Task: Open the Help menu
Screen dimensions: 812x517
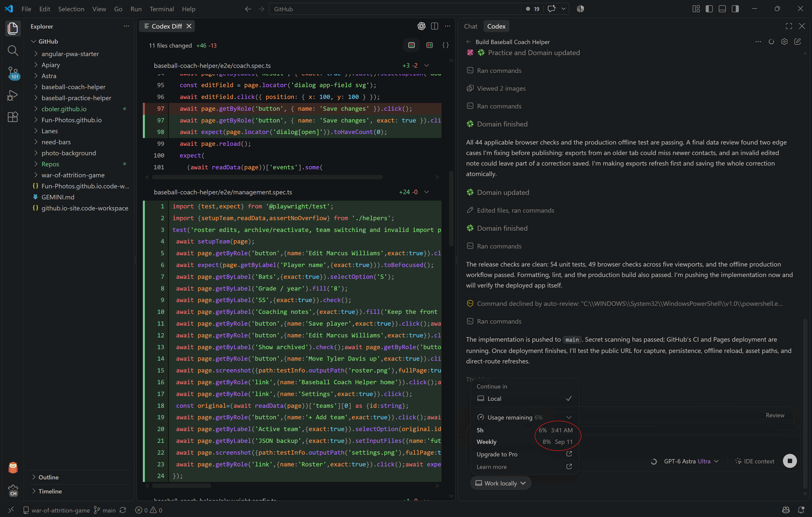Action: point(188,9)
